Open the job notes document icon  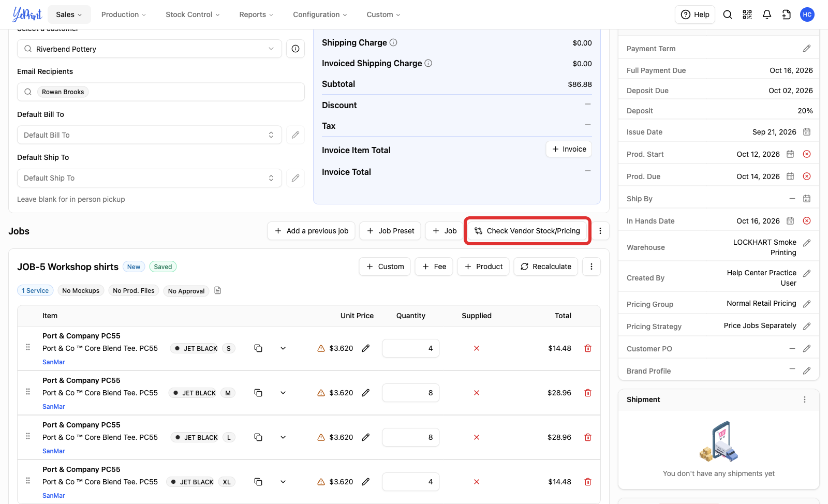(218, 291)
